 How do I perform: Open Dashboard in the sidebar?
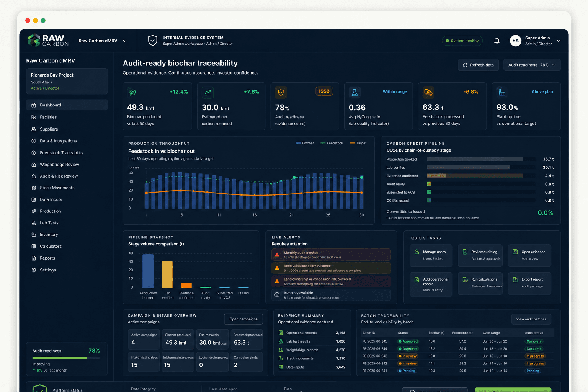tap(67, 105)
